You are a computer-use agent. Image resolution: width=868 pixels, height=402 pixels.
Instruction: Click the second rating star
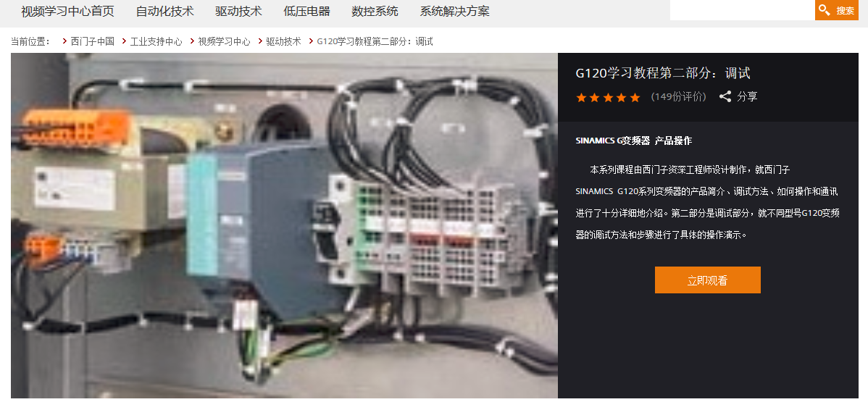595,98
